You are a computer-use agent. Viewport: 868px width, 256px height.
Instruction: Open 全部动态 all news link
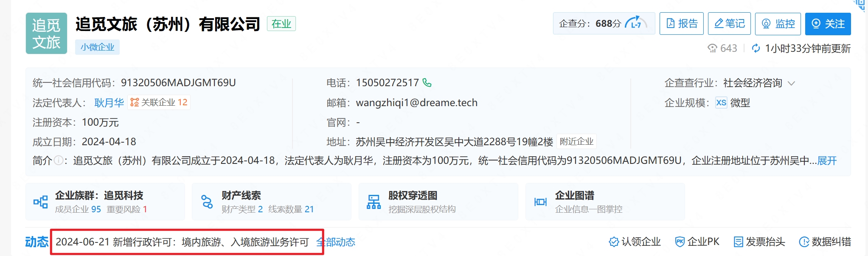coord(336,242)
